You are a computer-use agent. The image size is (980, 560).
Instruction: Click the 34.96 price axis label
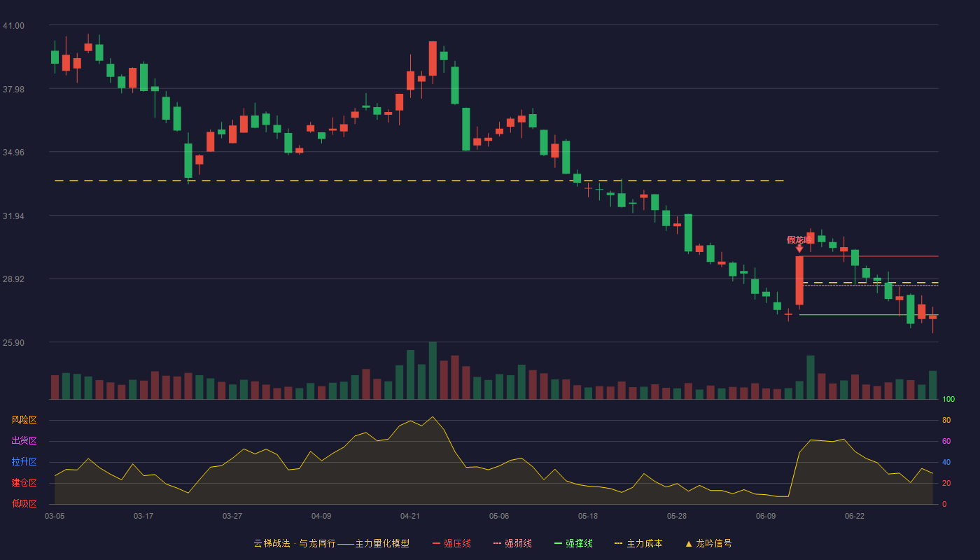pos(13,153)
